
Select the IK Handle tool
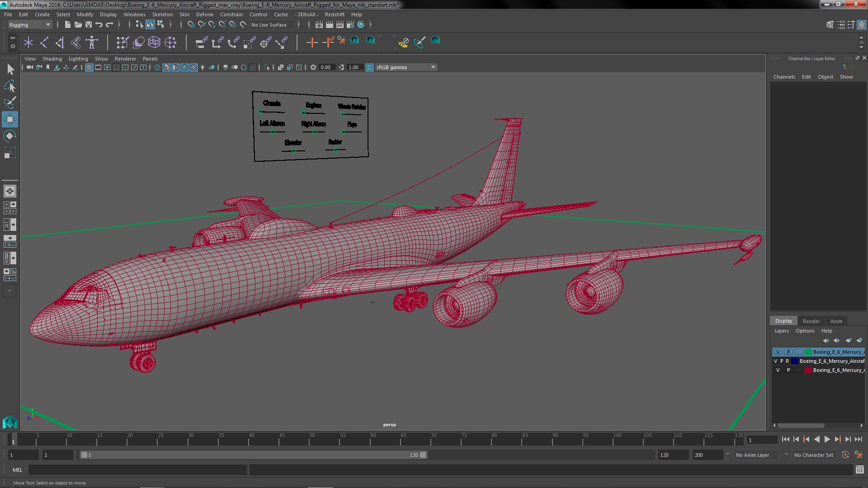click(60, 42)
